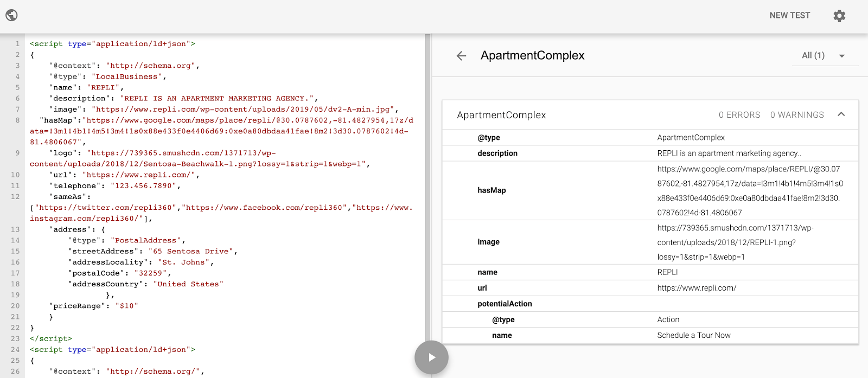Click the ApartmentComplex card title
Viewport: 868px width, 378px height.
pyautogui.click(x=501, y=115)
